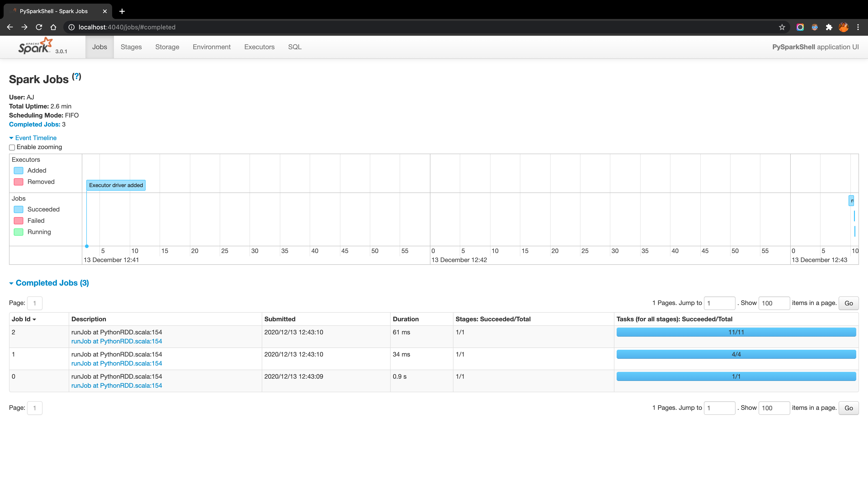Follow the Completed Jobs: summary link

coord(34,124)
